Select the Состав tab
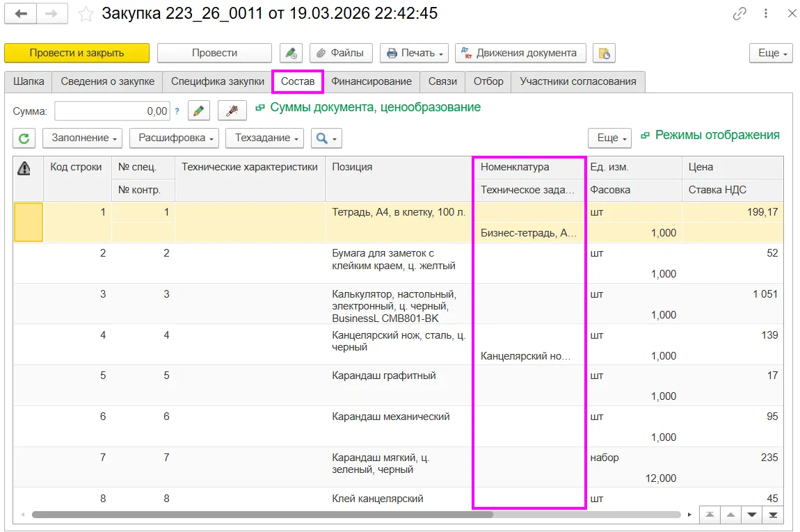Viewport: 800px width, 532px height. [x=298, y=81]
